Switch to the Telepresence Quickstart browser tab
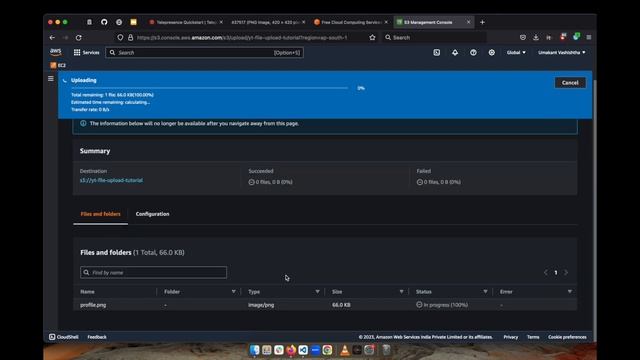This screenshot has width=640, height=360. pos(186,22)
